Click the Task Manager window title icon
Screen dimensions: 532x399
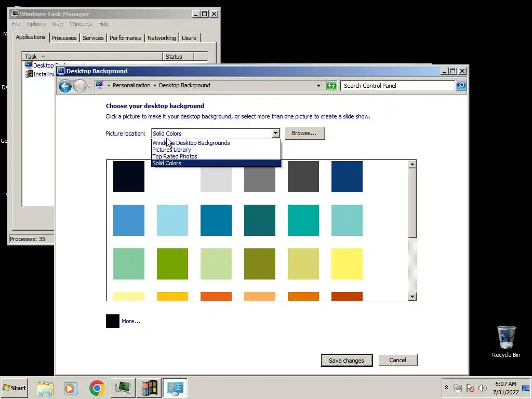coord(14,14)
